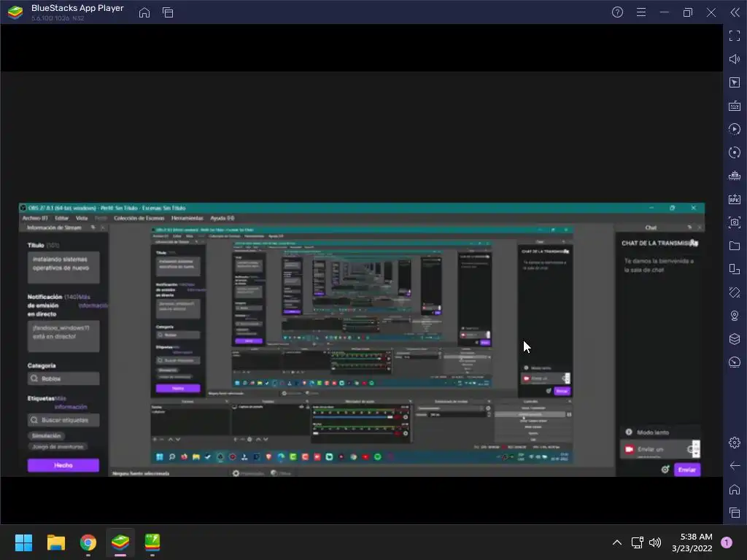Show hidden tray icons chevron
747x560 pixels.
coord(617,542)
